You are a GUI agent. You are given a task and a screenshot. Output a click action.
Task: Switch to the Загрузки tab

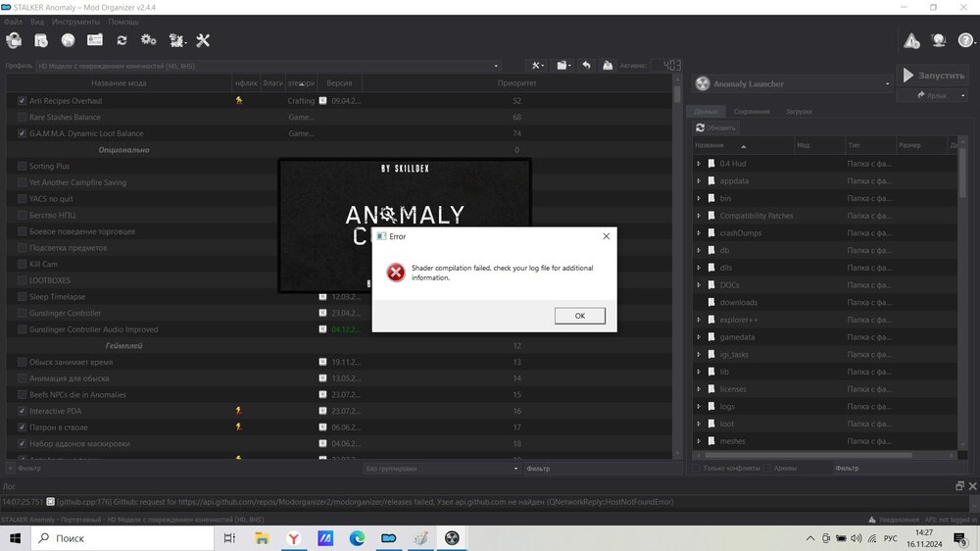pyautogui.click(x=799, y=112)
